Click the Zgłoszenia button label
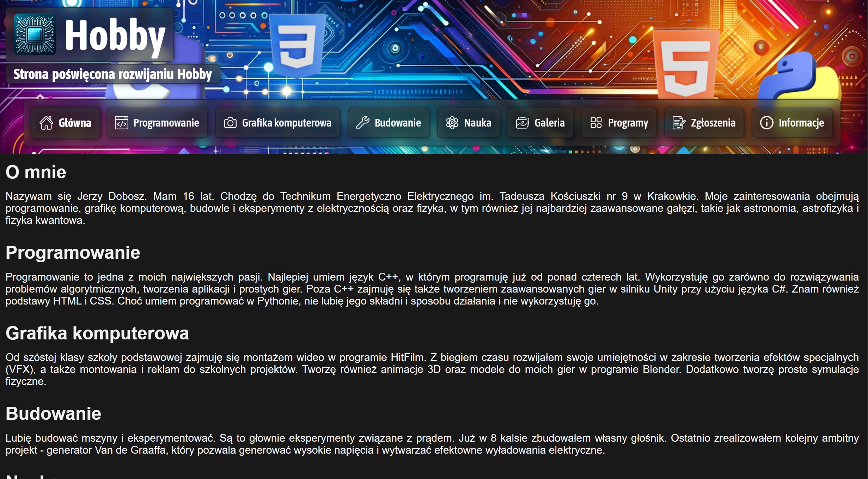 pos(713,123)
